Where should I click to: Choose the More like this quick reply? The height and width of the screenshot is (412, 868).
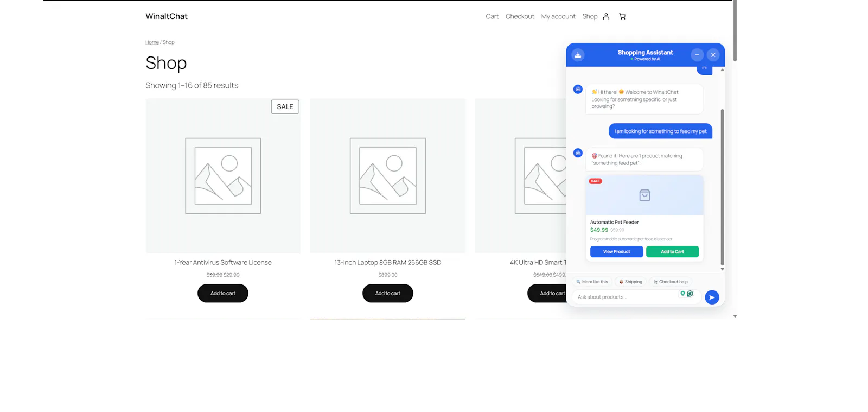[592, 282]
